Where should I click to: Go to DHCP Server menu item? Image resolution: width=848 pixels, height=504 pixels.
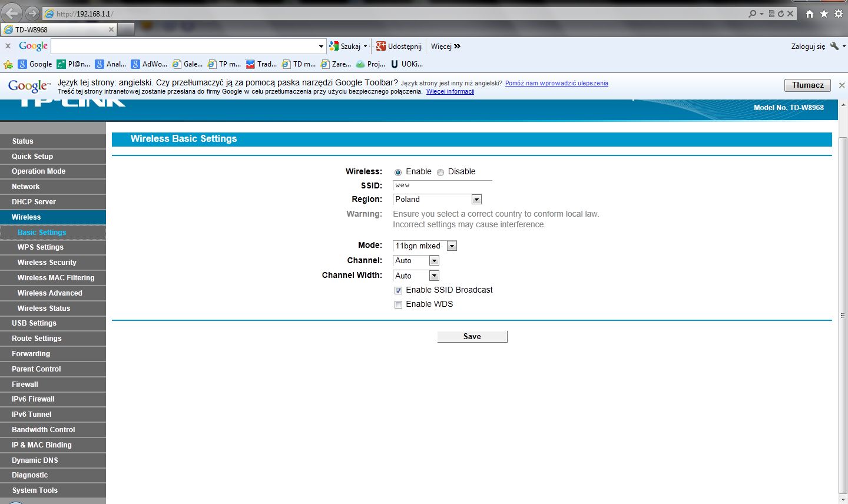click(34, 202)
